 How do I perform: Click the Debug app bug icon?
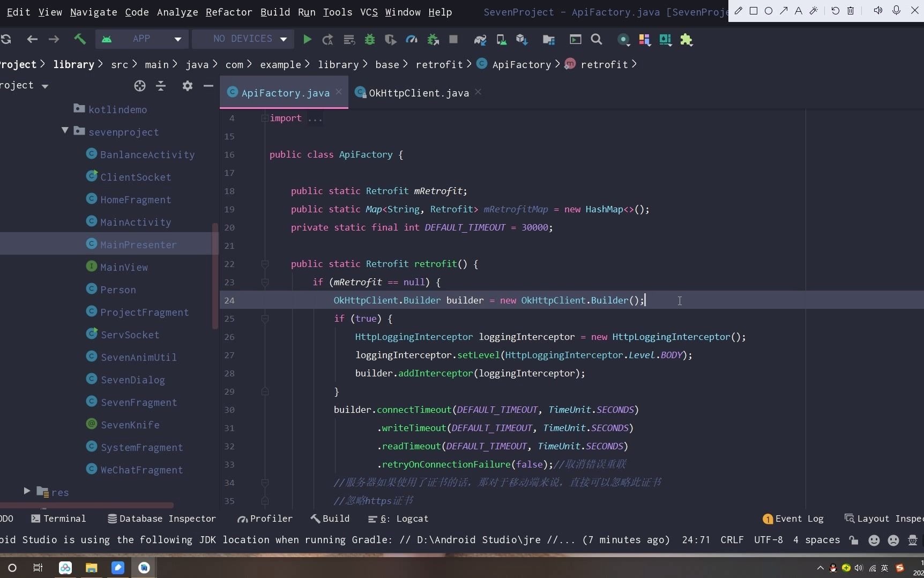(x=369, y=39)
